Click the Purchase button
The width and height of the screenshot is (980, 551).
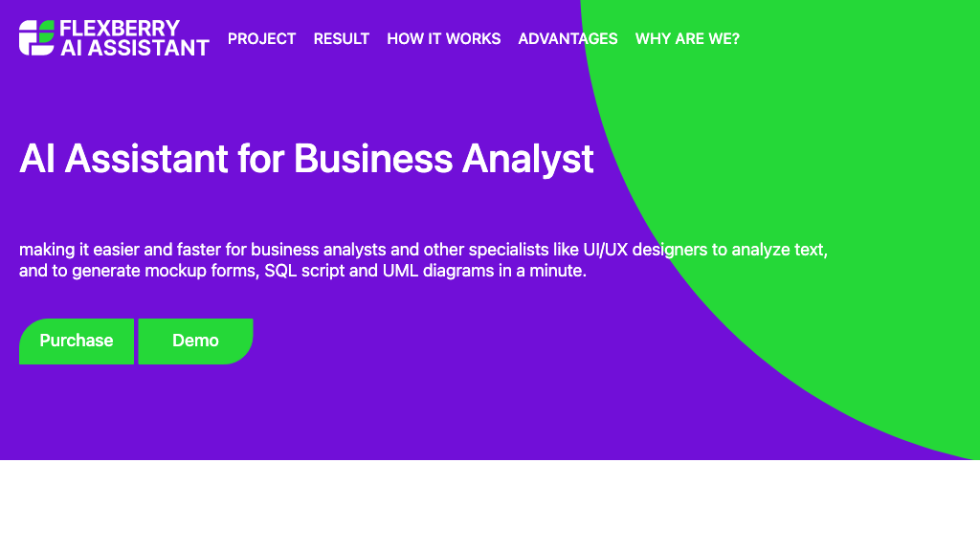77,341
